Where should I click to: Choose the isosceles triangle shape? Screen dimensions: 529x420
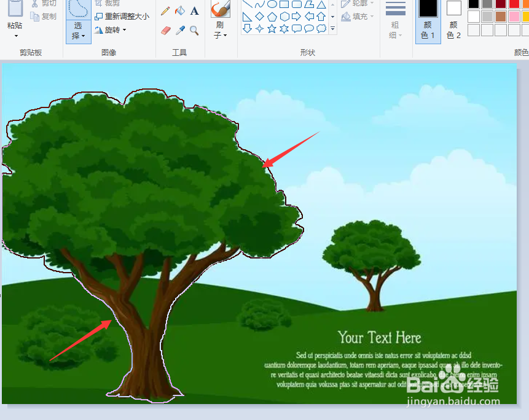pyautogui.click(x=321, y=4)
